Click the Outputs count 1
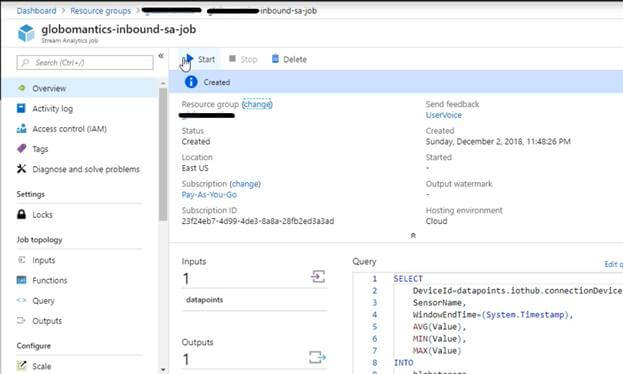623x374 pixels. point(186,359)
